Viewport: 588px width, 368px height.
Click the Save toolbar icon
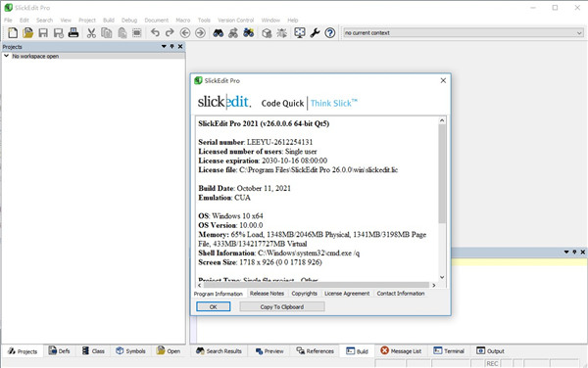43,33
